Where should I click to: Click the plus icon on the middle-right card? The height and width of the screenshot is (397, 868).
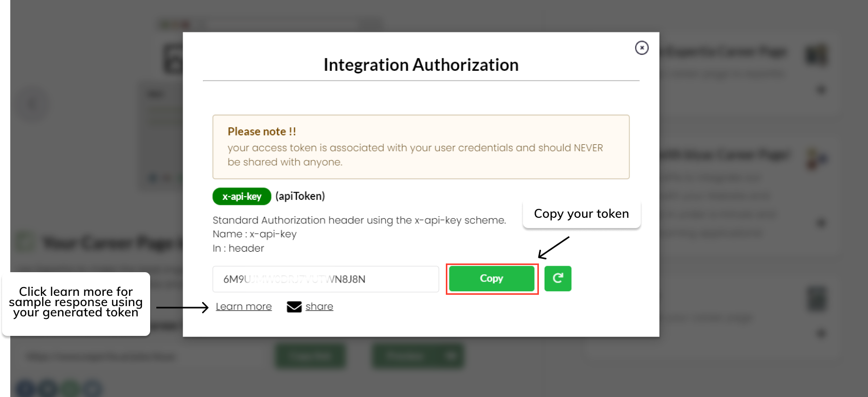tap(821, 223)
